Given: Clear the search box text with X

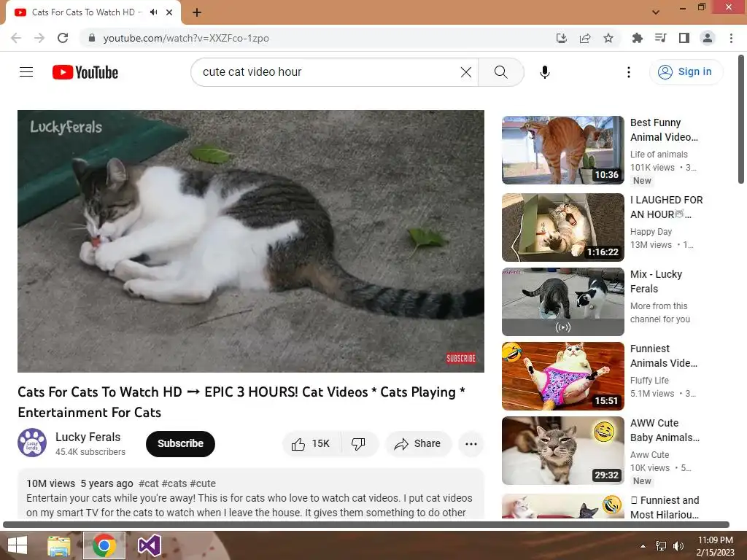Looking at the screenshot, I should [x=466, y=72].
